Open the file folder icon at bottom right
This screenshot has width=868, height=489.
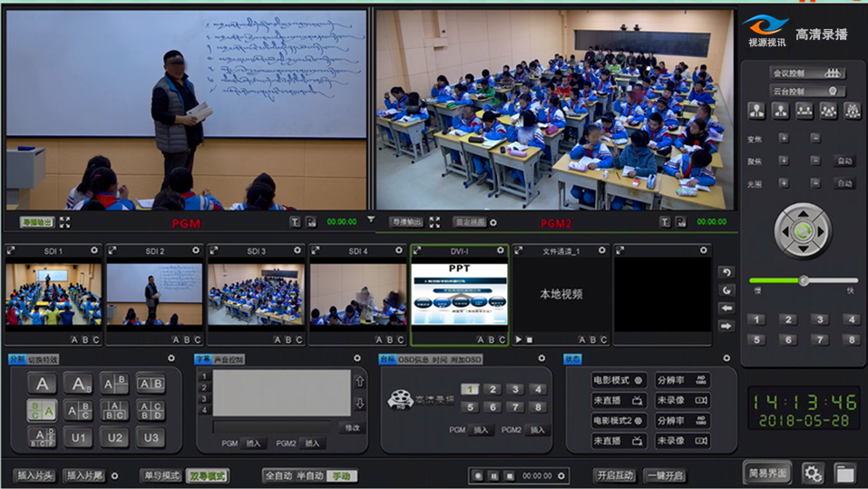coord(844,473)
